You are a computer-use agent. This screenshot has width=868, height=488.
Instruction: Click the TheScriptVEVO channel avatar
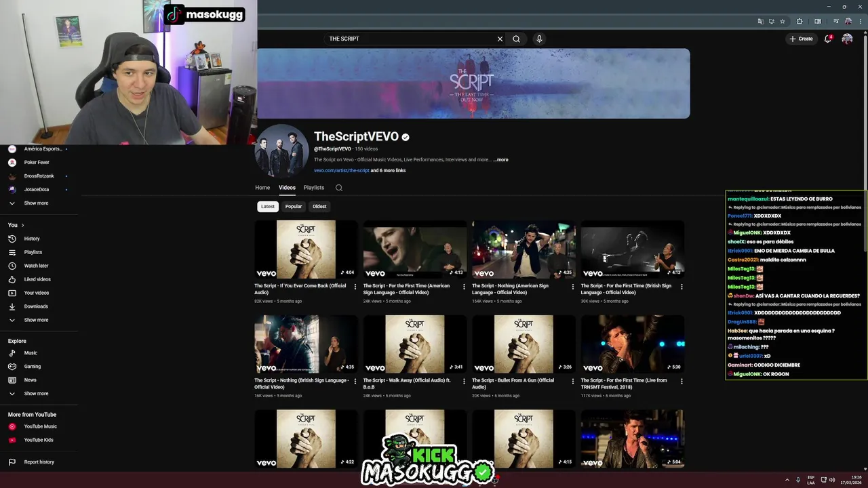pos(281,151)
